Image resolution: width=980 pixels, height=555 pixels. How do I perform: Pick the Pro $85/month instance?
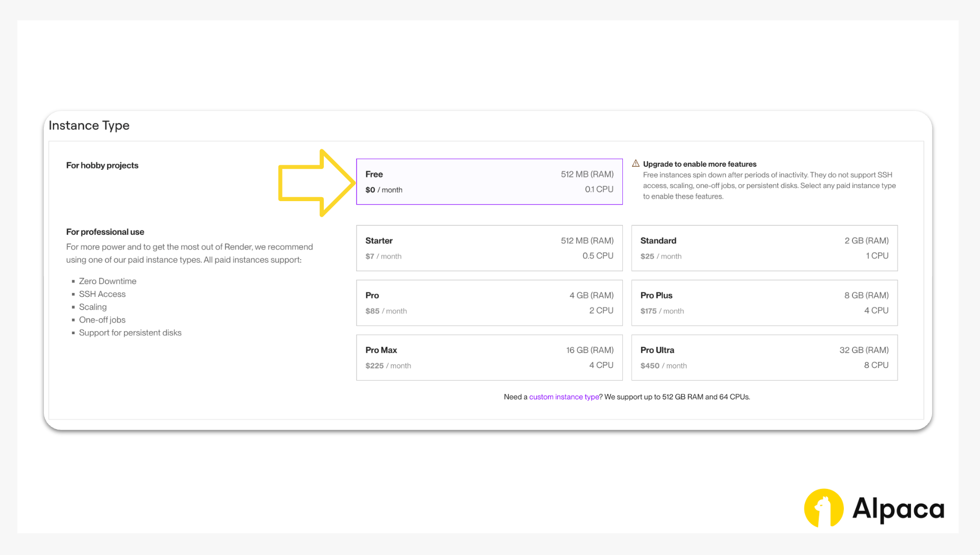tap(489, 303)
